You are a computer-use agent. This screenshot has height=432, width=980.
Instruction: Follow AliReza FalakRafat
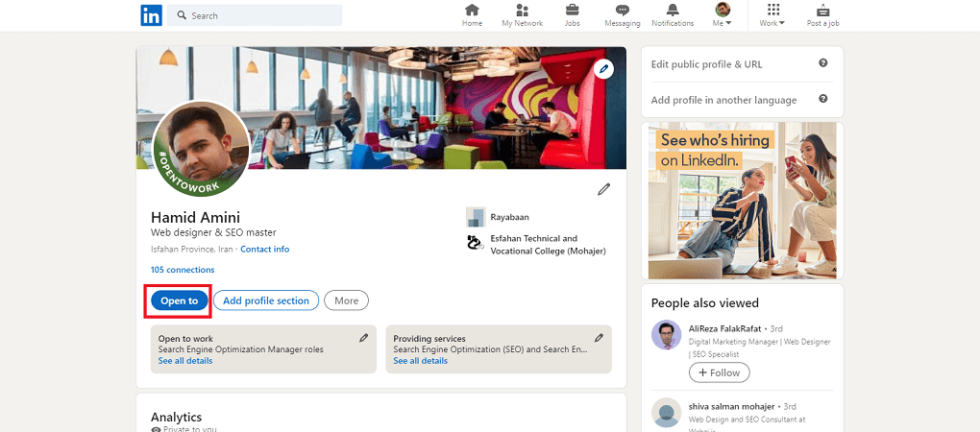click(720, 372)
